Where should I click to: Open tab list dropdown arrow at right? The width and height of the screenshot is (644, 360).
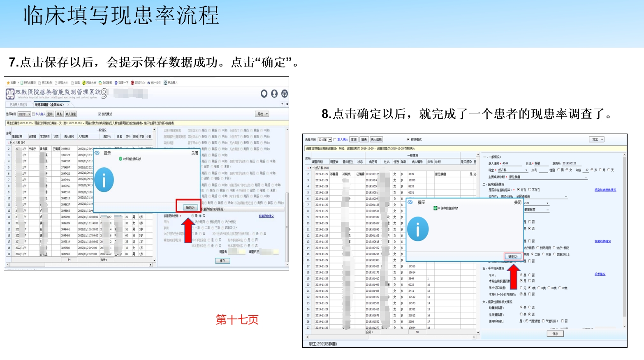[282, 104]
